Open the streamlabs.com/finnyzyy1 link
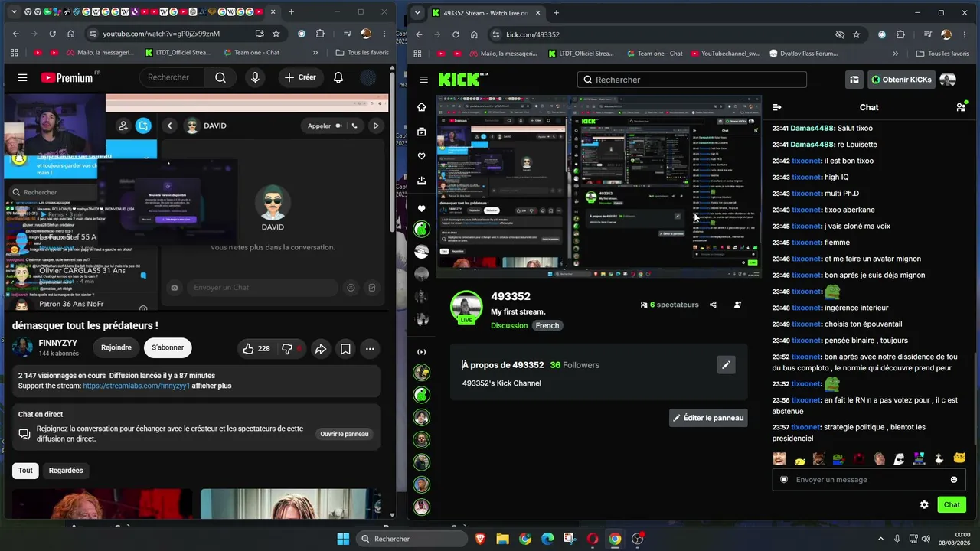The height and width of the screenshot is (551, 980). pyautogui.click(x=136, y=386)
